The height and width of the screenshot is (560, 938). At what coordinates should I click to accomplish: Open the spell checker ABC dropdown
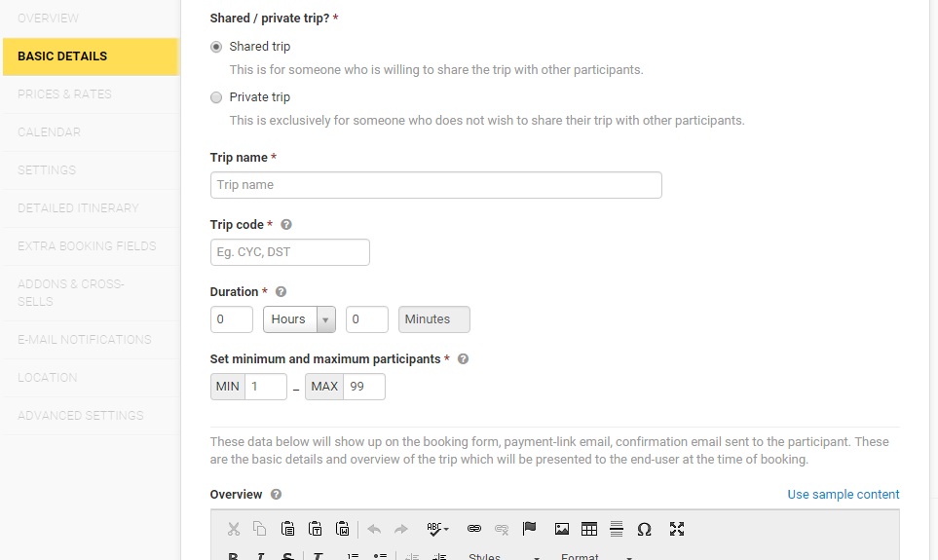coord(437,529)
